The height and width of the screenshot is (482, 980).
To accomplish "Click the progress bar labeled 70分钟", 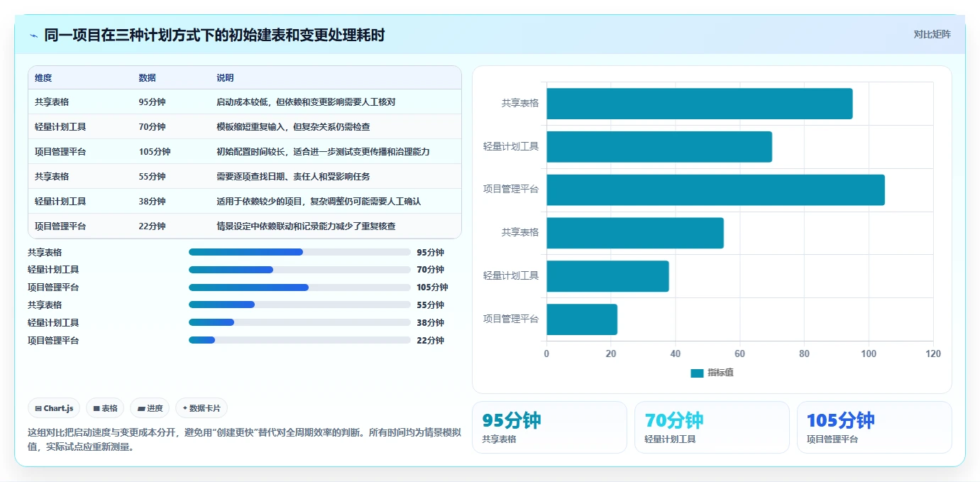I will [299, 270].
